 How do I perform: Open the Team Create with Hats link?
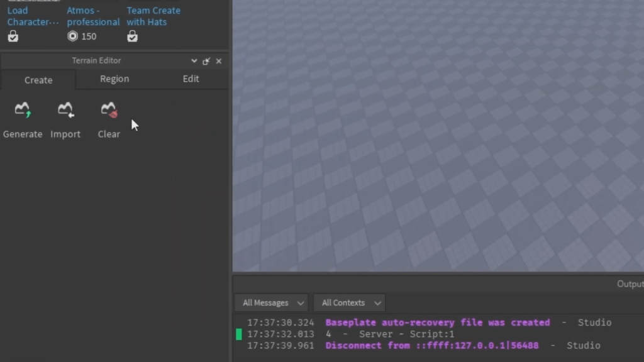pyautogui.click(x=153, y=16)
